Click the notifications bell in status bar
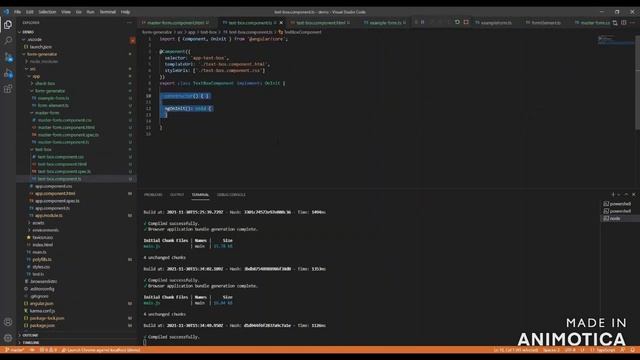This screenshot has height=360, width=640. (x=632, y=350)
